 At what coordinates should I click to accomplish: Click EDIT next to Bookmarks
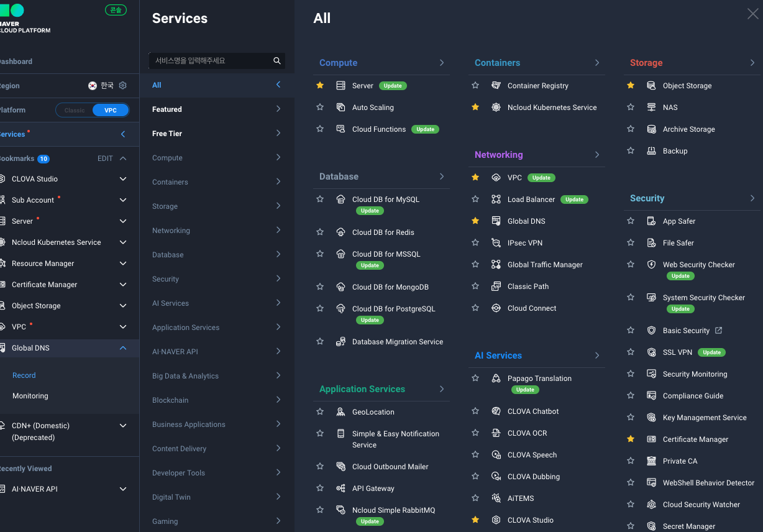point(105,158)
